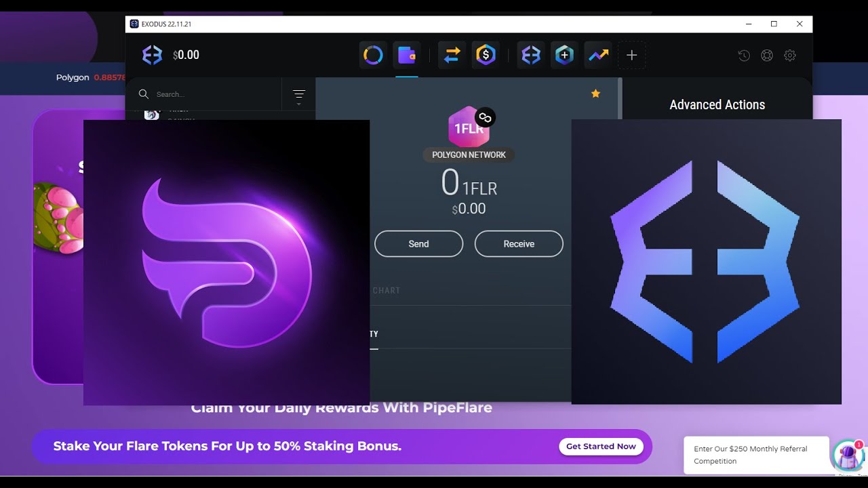
Task: Add an app with the dashed plus button
Action: coord(631,55)
